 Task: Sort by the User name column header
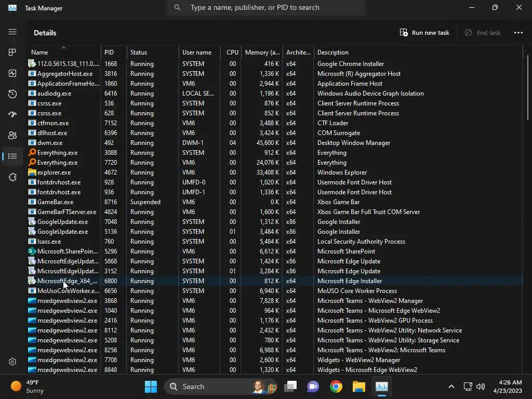coord(199,52)
